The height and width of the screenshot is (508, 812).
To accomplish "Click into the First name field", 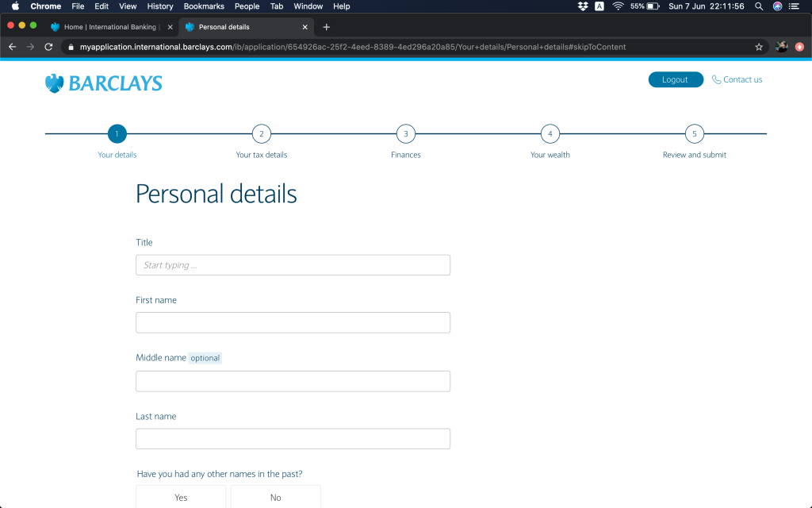I will coord(293,322).
